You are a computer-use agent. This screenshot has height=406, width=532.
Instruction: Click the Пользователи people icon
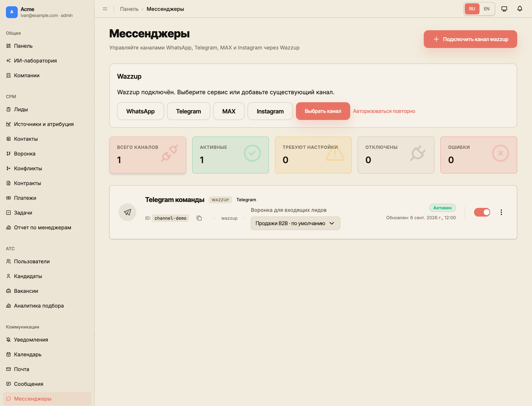9,261
